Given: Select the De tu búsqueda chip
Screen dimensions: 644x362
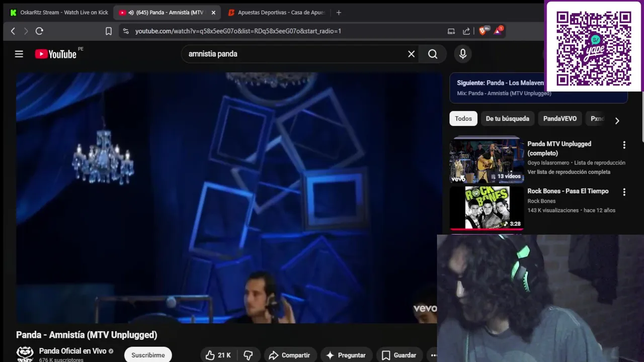Looking at the screenshot, I should (507, 119).
